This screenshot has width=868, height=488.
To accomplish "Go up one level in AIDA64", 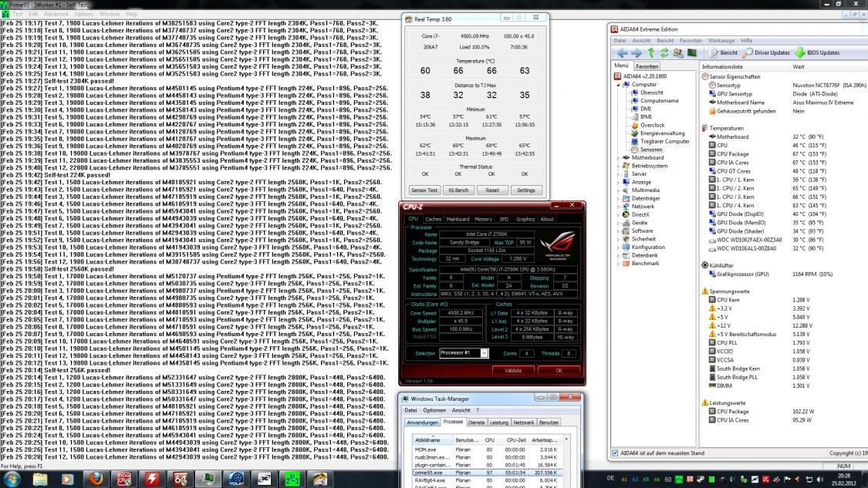I will click(x=651, y=53).
